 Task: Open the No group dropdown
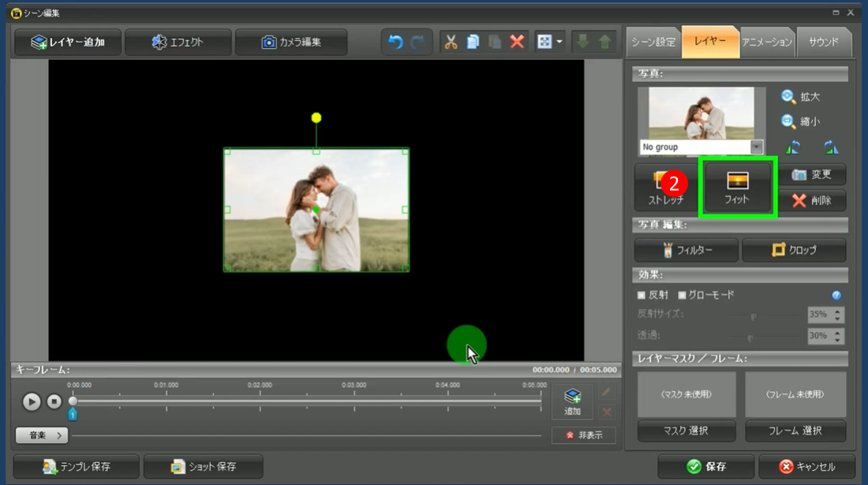click(x=756, y=147)
